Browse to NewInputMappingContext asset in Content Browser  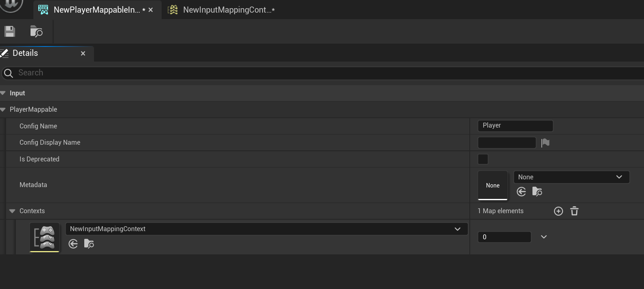pyautogui.click(x=89, y=244)
